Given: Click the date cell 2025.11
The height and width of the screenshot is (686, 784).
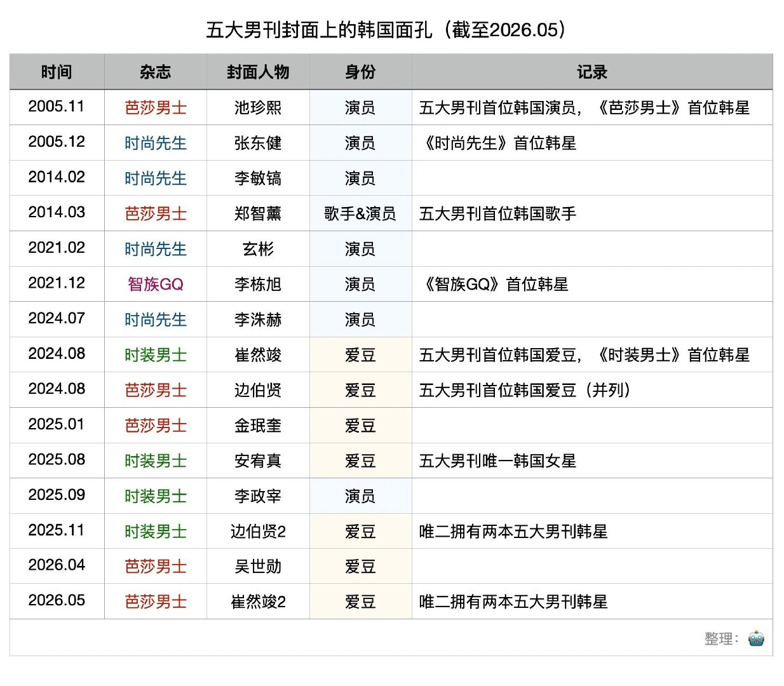Looking at the screenshot, I should (x=57, y=530).
